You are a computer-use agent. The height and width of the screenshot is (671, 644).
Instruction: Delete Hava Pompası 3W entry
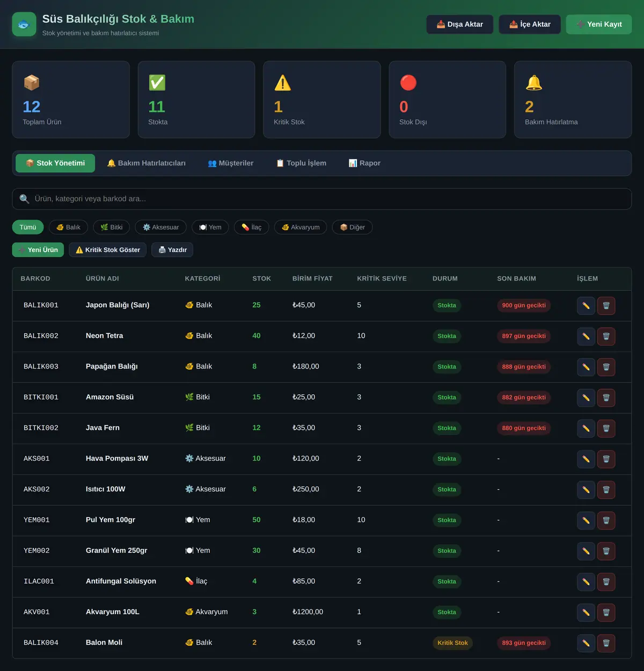coord(606,459)
